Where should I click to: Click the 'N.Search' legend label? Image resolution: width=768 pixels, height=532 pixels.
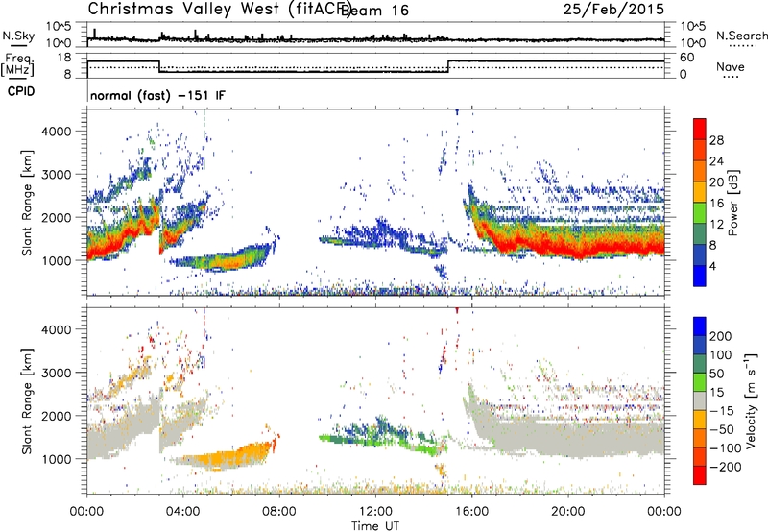(x=742, y=36)
